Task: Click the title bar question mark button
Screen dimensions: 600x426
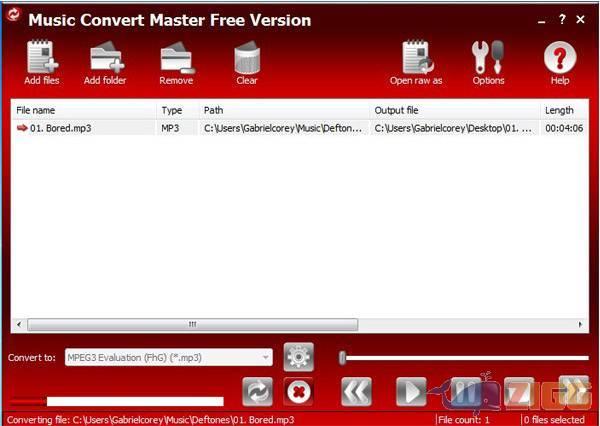Action: tap(562, 18)
